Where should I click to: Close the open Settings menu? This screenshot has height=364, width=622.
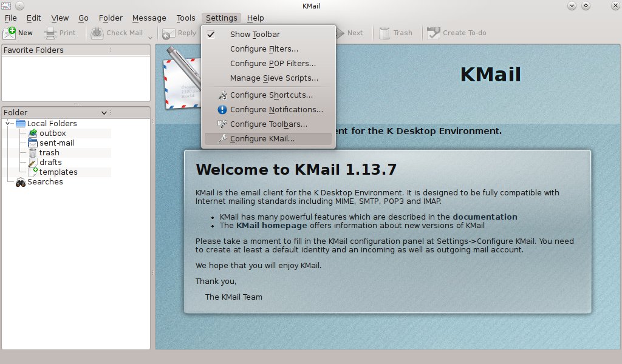(x=221, y=18)
